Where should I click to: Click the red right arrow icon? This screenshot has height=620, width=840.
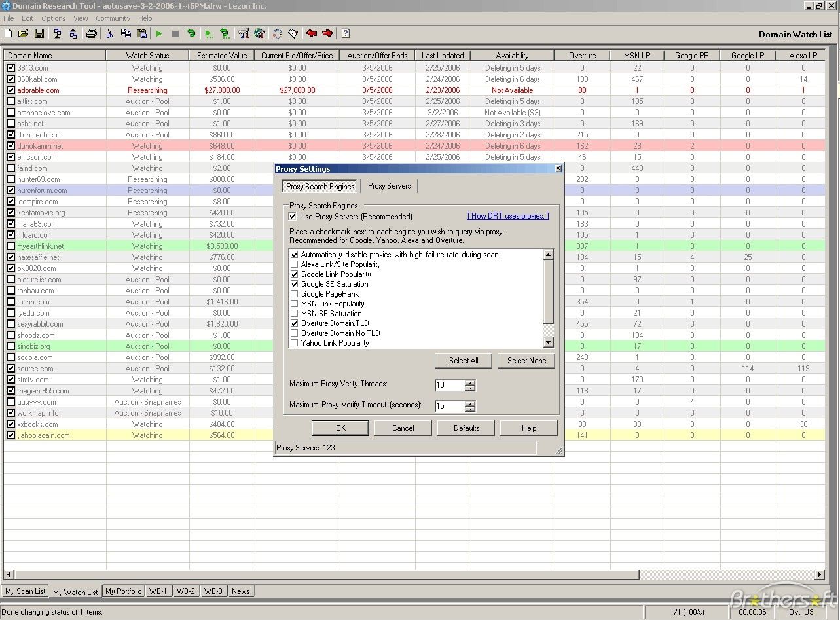coord(327,33)
